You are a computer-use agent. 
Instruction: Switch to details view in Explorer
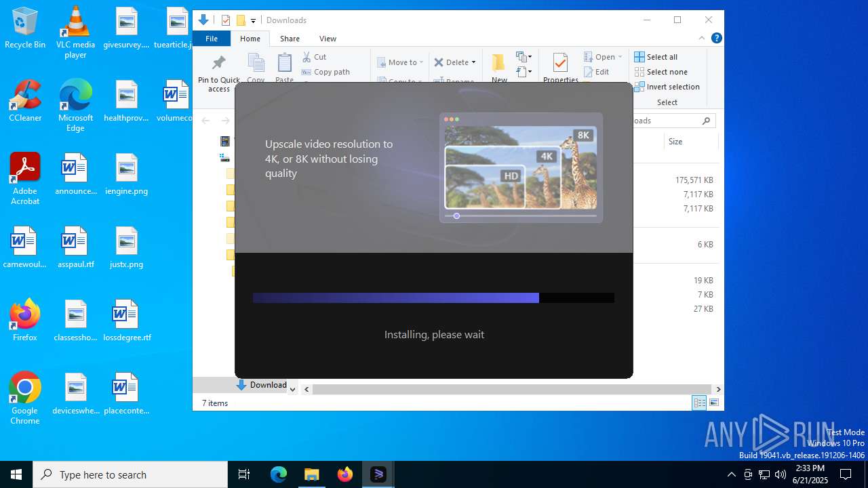click(x=699, y=403)
